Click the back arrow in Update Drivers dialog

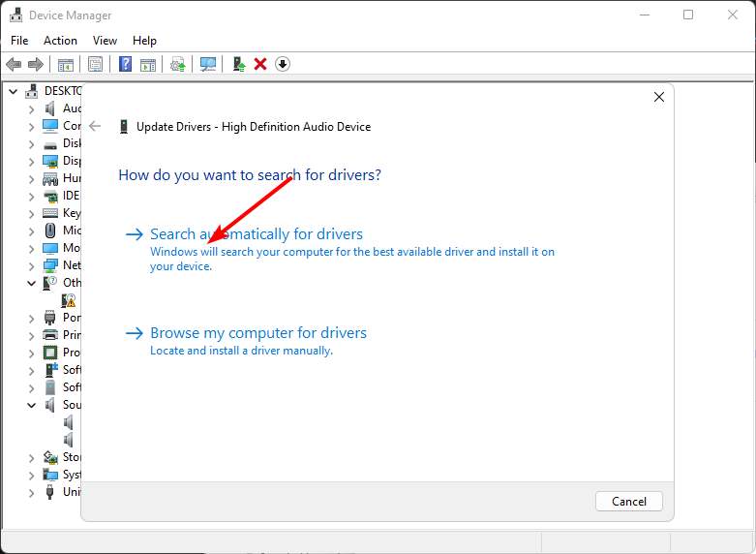click(x=95, y=127)
